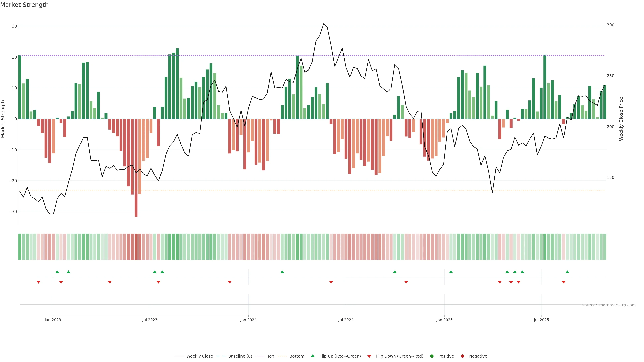Select the leftmost red flip-down marker

pos(38,282)
